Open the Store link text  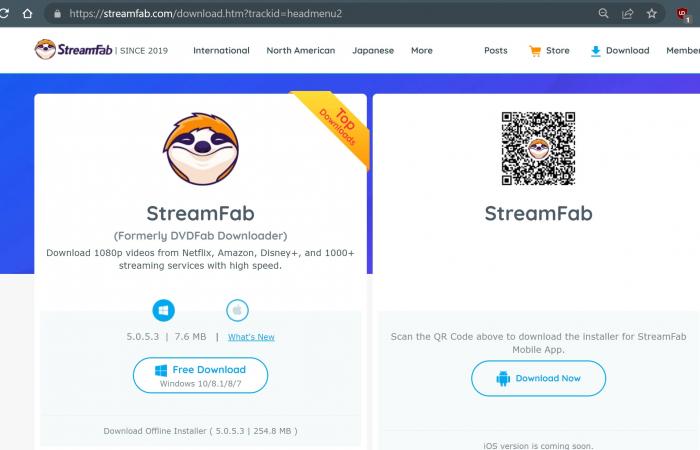pos(558,50)
